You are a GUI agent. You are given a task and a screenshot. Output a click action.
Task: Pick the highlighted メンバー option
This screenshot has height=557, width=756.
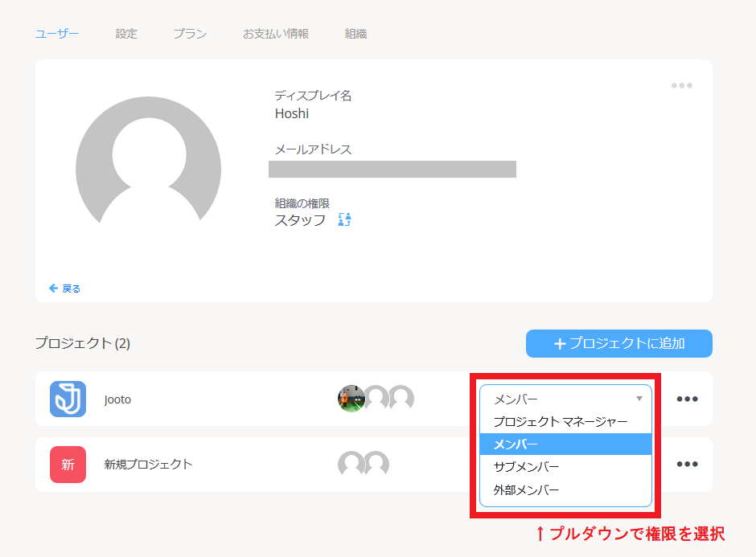(516, 444)
